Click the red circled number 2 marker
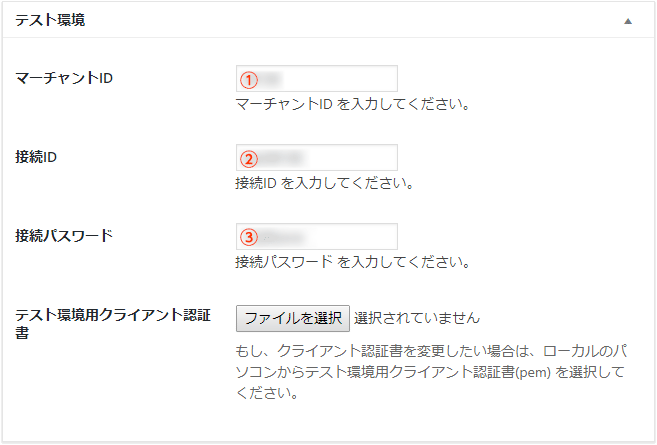This screenshot has height=445, width=657. (249, 159)
